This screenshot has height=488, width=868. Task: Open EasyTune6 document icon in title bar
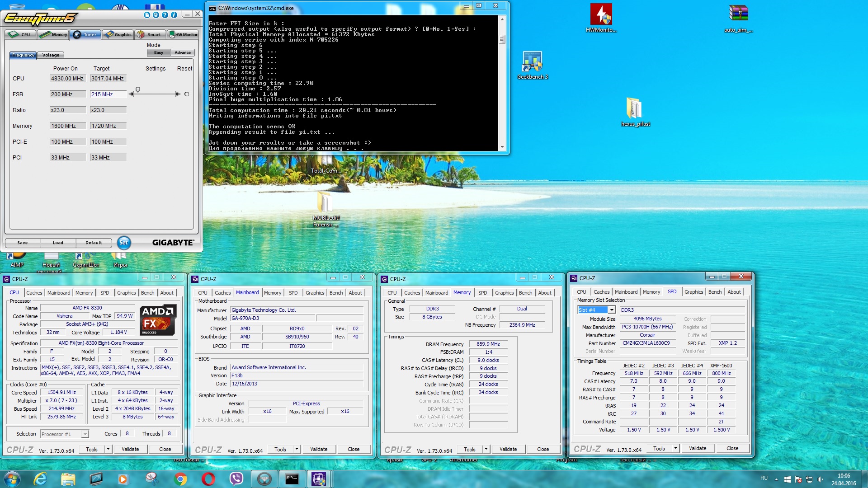147,15
